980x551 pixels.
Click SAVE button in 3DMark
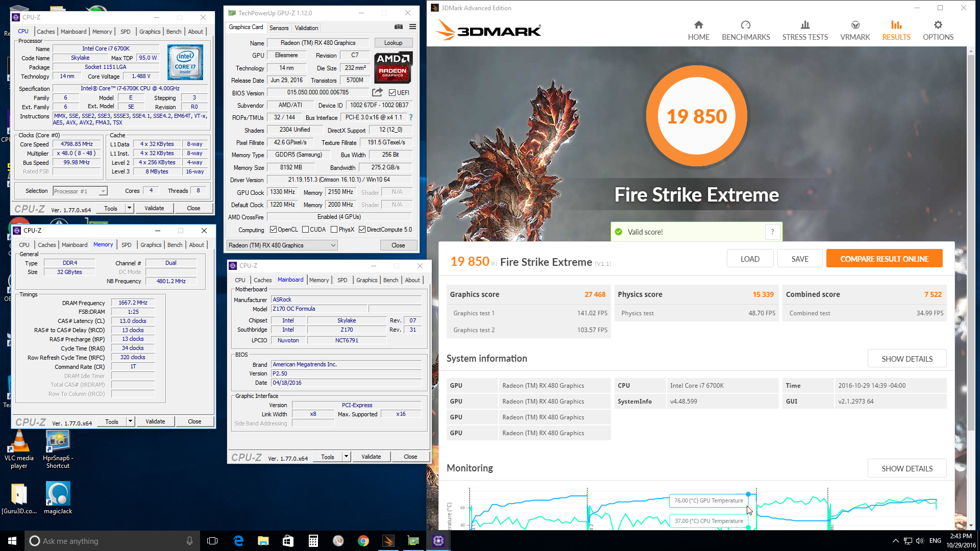tap(800, 259)
